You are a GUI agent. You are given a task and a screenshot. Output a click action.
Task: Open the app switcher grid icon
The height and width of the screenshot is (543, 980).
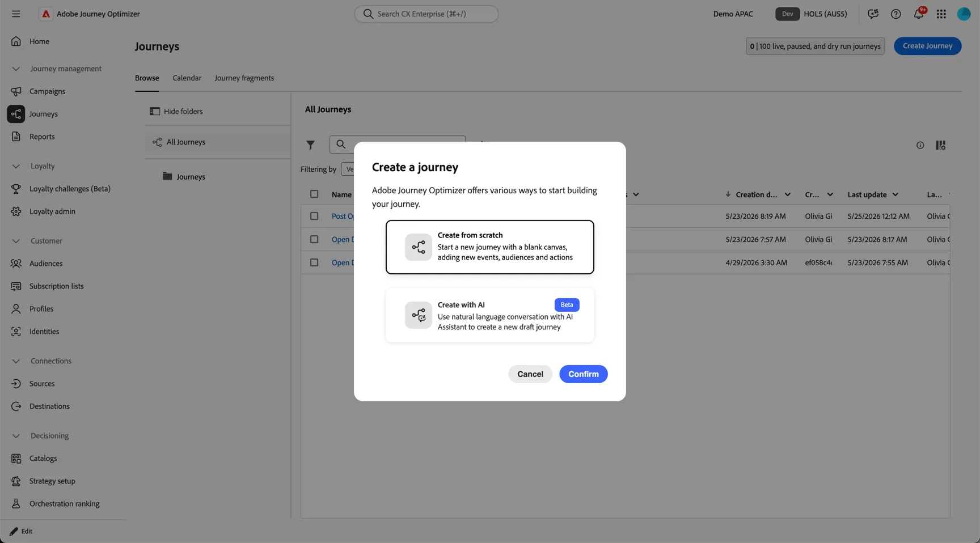941,14
